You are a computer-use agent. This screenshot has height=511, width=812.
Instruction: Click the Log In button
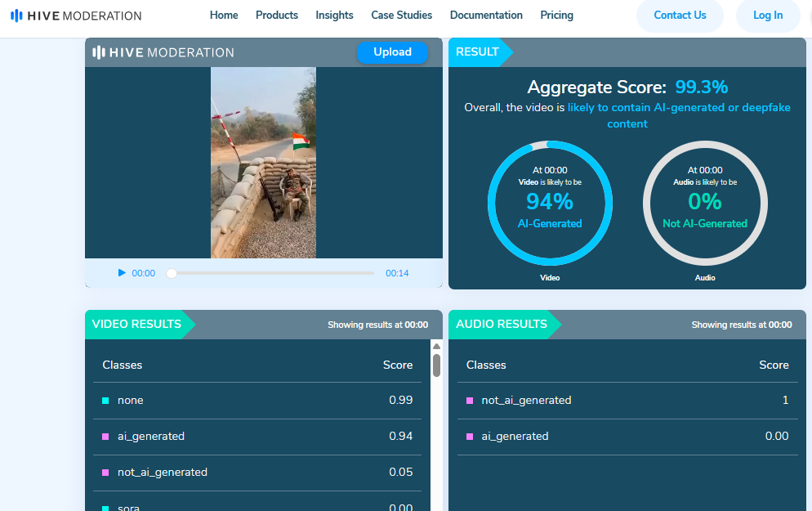[x=767, y=16]
